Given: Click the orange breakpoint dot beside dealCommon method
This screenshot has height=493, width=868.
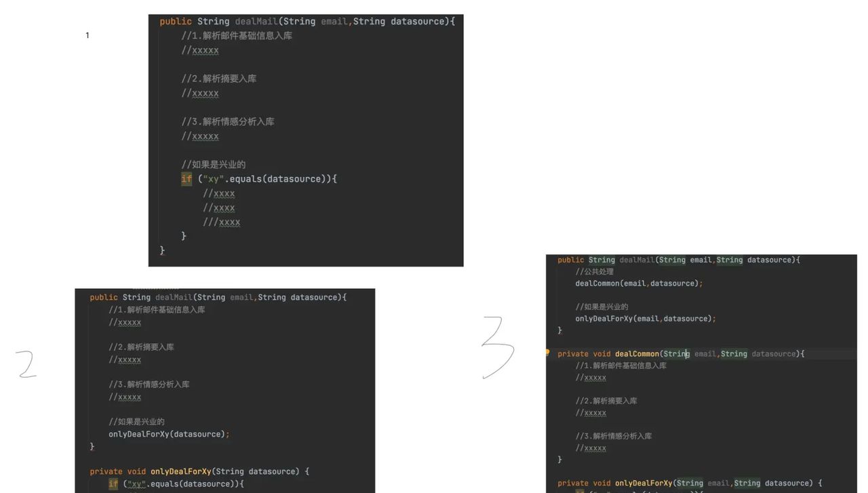Looking at the screenshot, I should coord(547,353).
